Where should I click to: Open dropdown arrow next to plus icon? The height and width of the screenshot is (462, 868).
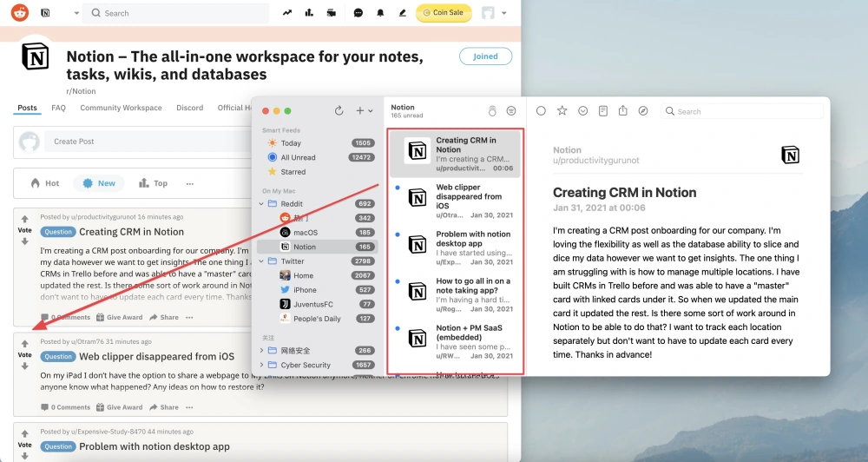point(371,111)
